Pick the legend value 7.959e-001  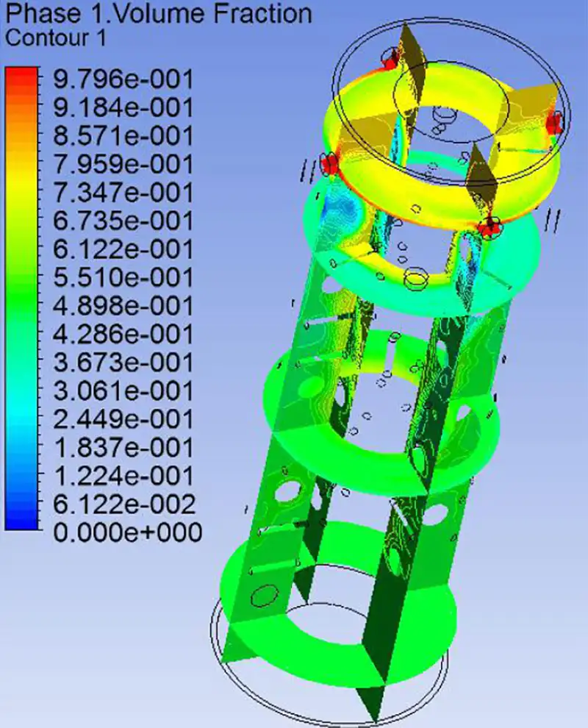coord(123,165)
